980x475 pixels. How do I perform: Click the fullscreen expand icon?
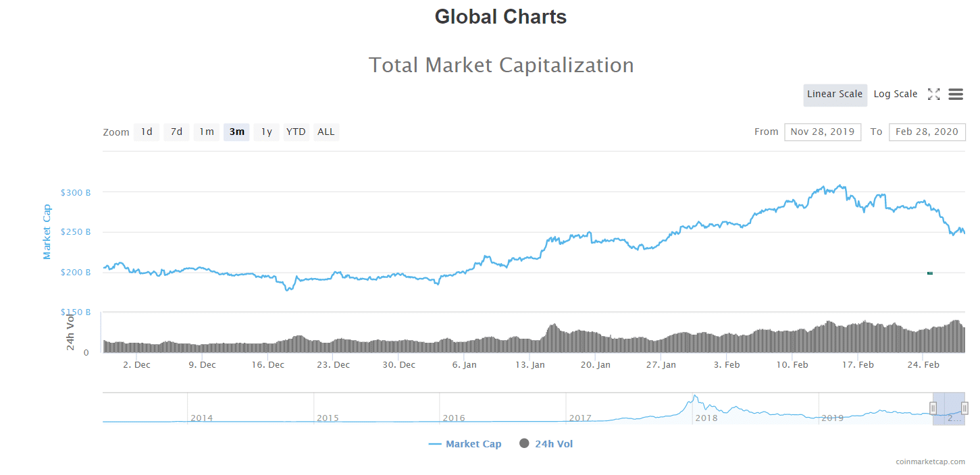[x=933, y=94]
